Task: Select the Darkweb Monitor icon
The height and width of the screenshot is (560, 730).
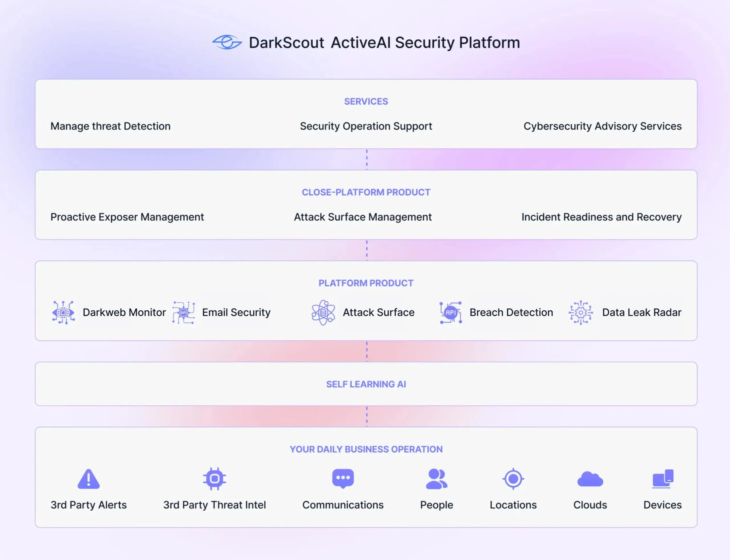Action: click(x=63, y=312)
